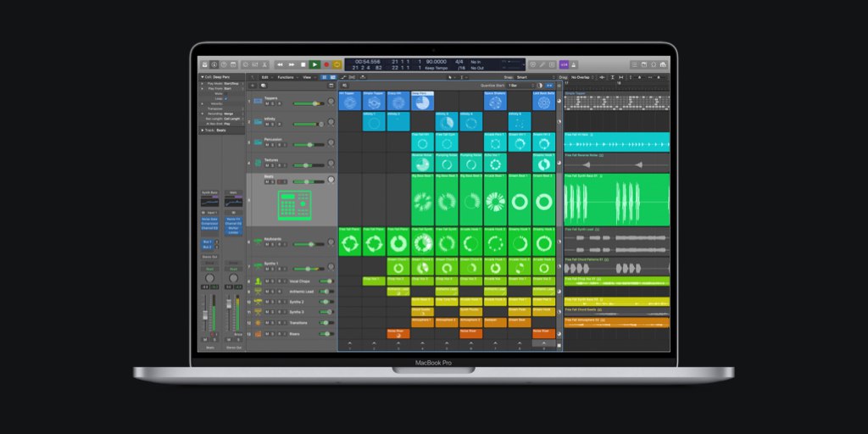Open the Drag mode No Overlap menu
868x434 pixels.
click(x=583, y=77)
